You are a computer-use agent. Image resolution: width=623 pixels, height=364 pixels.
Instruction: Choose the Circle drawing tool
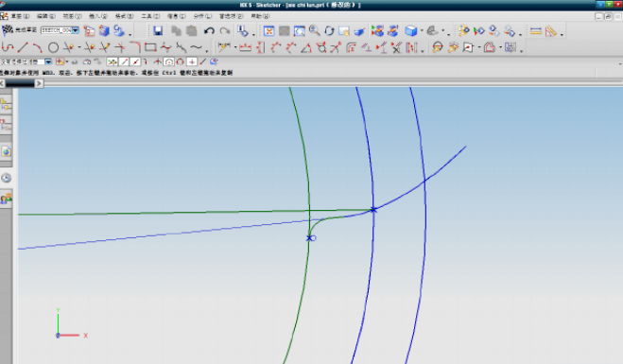coord(53,48)
